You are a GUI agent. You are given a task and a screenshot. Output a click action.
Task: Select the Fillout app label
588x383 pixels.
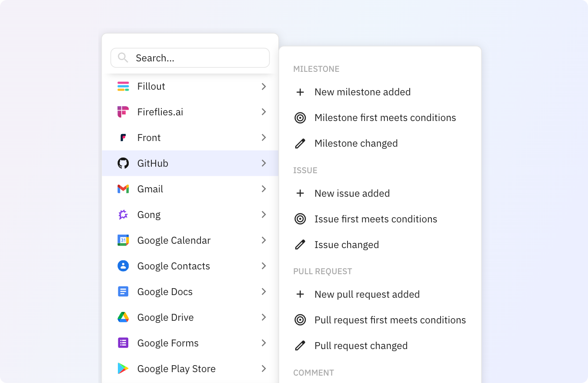[x=151, y=86]
